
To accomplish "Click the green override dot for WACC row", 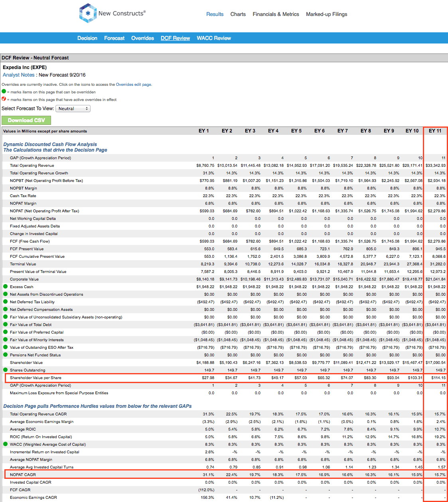I will click(x=6, y=444).
